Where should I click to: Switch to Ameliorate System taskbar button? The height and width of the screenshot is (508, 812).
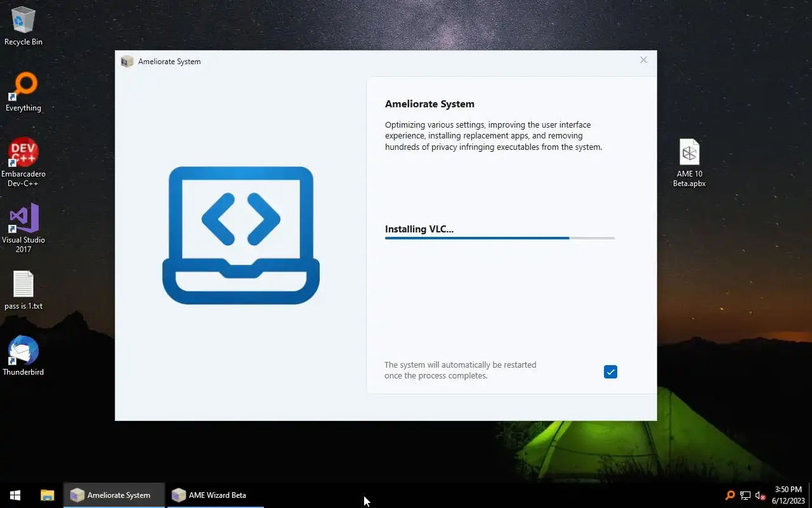point(114,495)
